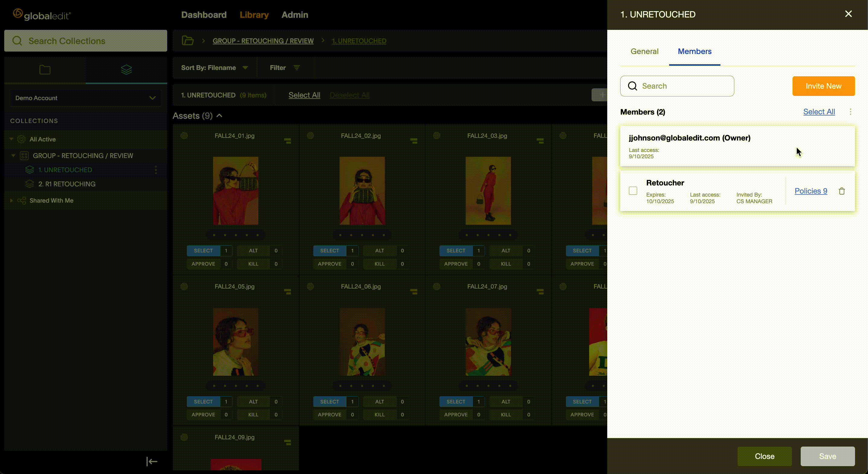Open the Filter icon
Screen dimensions: 868x474
click(296, 68)
